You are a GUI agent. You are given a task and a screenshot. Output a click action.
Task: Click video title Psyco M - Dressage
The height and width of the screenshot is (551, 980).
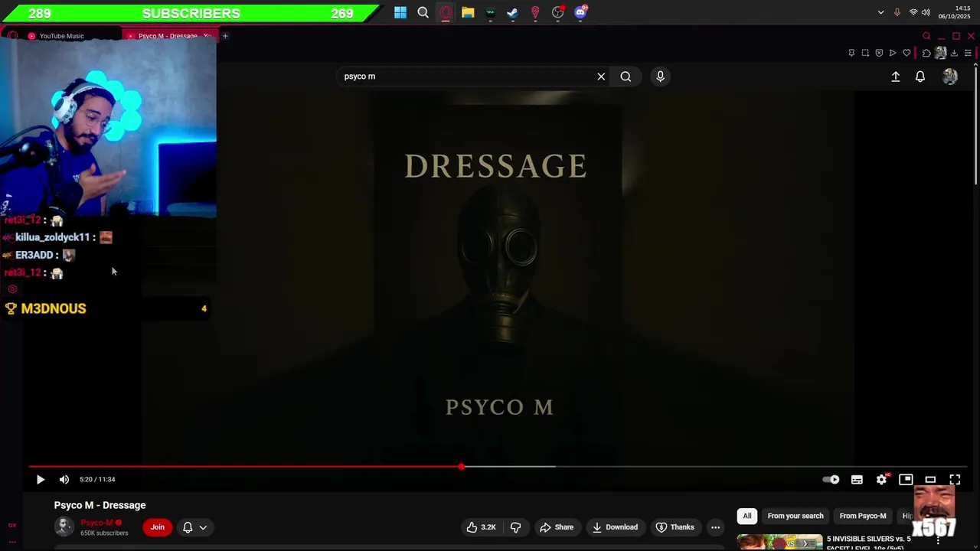coord(100,505)
